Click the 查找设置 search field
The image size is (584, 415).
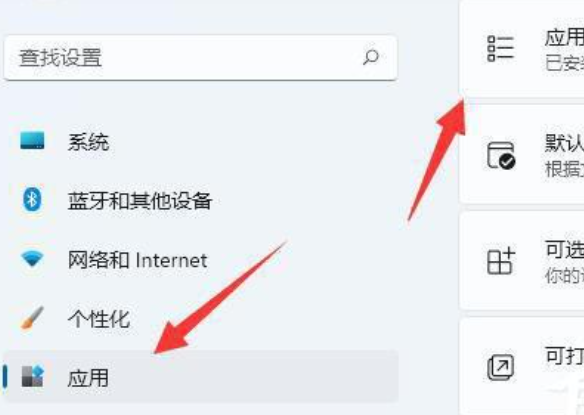coord(200,58)
